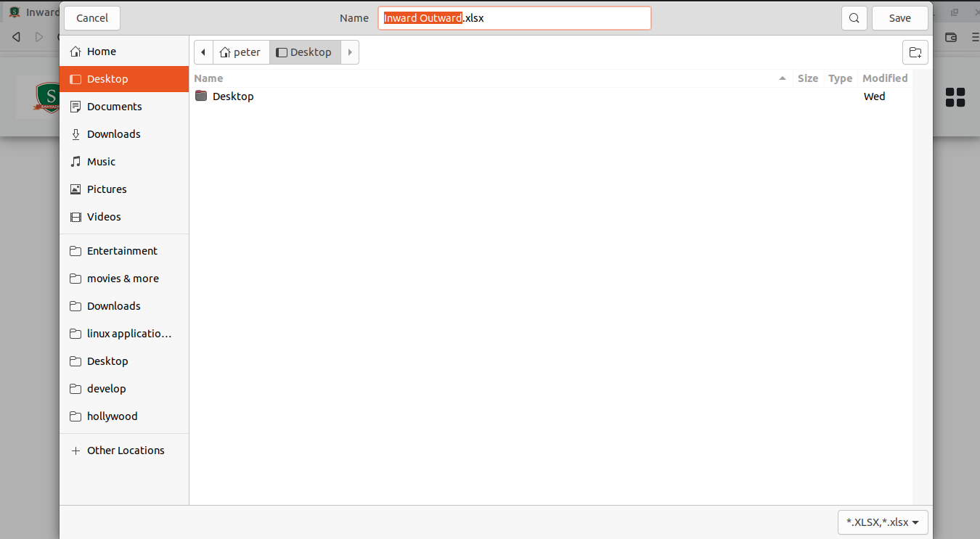Click the path bar back arrow
980x539 pixels.
pos(203,52)
